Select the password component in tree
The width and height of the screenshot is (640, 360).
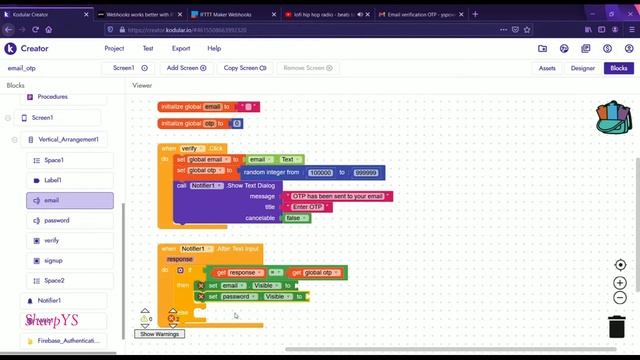[x=70, y=221]
